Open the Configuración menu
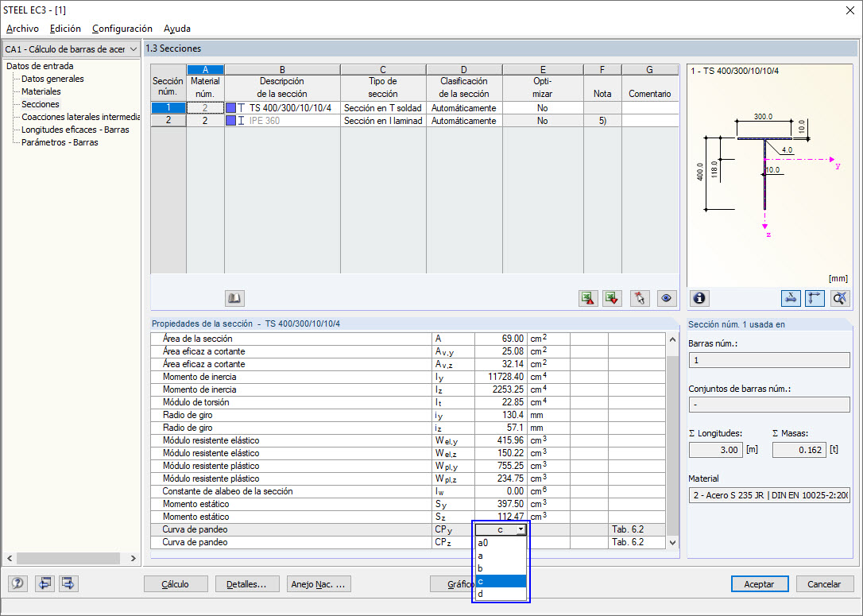 (x=122, y=29)
